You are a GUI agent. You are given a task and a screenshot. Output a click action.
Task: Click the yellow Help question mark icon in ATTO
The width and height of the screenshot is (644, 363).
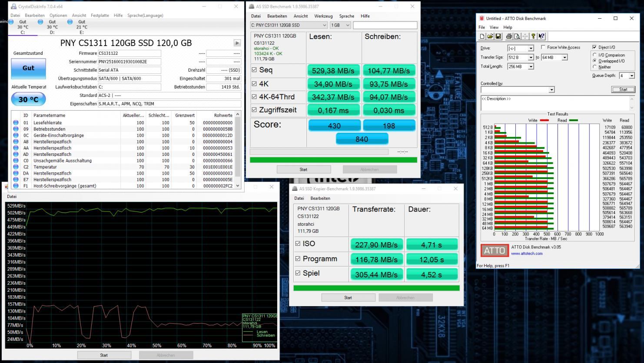[533, 36]
